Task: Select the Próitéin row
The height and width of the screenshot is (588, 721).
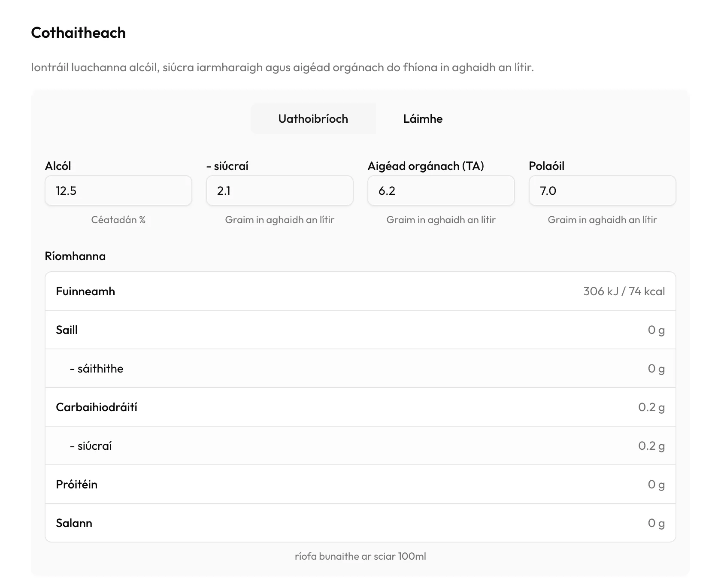Action: [x=360, y=484]
